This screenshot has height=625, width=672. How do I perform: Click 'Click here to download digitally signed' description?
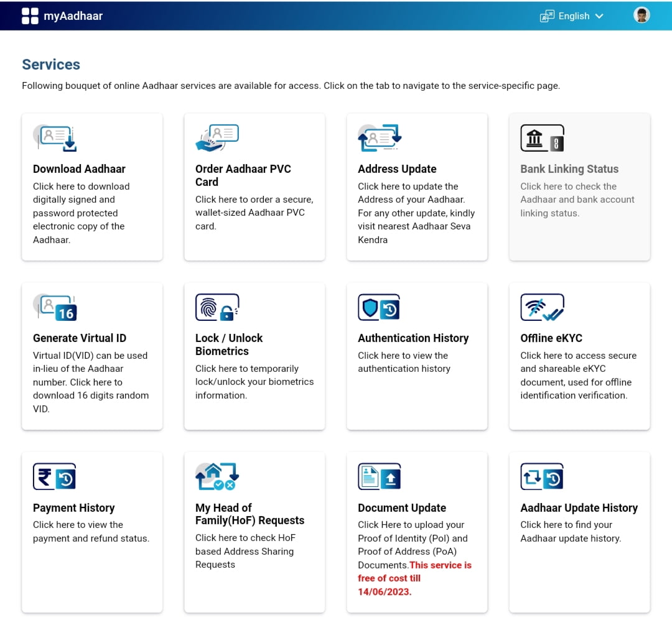tap(82, 213)
